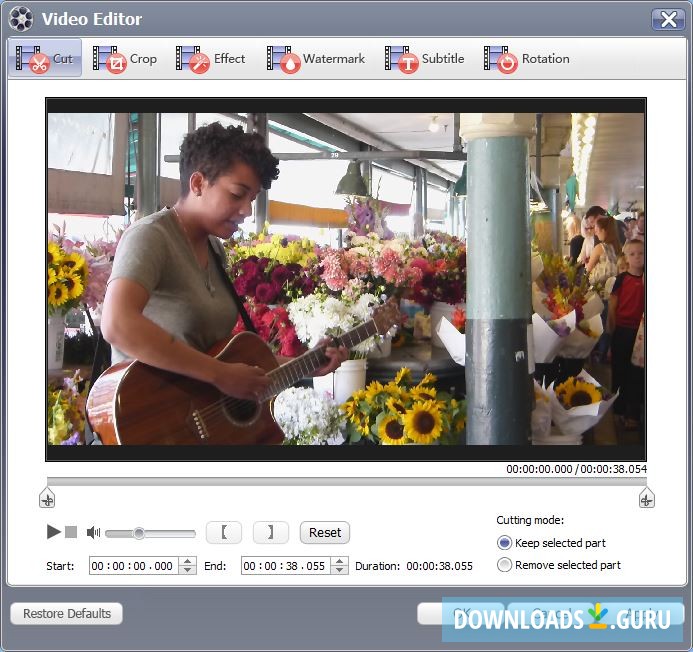Click the left scissor trim marker

click(47, 498)
